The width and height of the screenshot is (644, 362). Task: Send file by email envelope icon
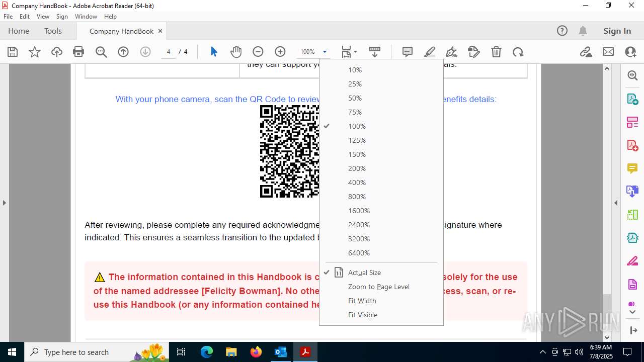608,52
